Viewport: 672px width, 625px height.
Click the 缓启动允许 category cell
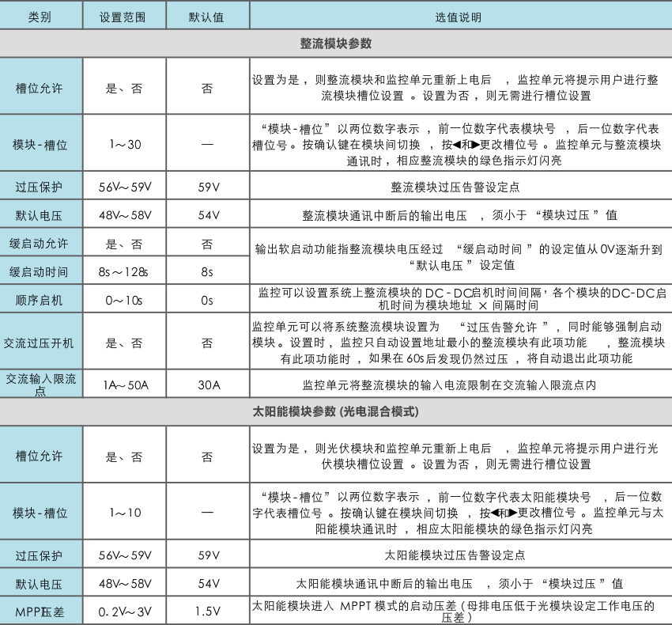click(40, 244)
